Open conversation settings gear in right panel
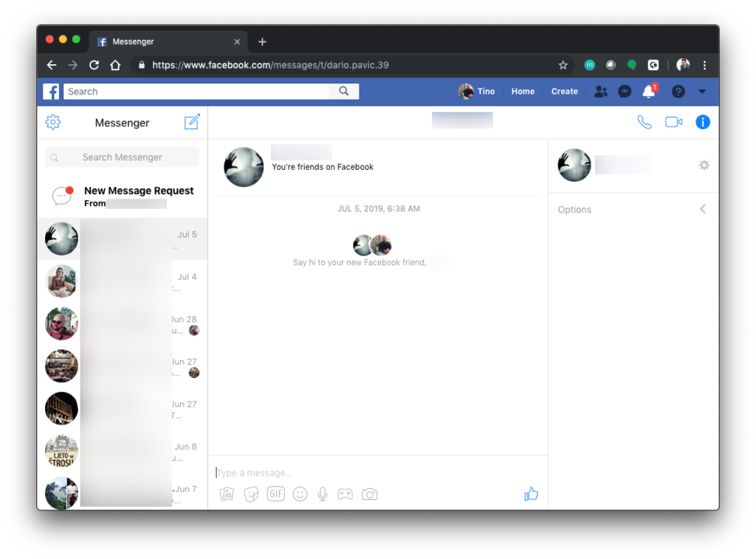The image size is (756, 559). pyautogui.click(x=704, y=165)
